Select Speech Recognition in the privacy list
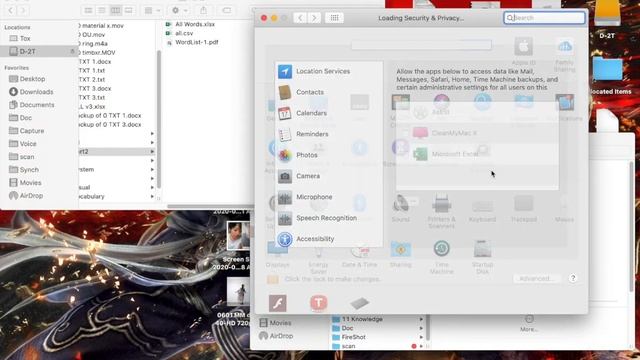Screen dimensions: 640x360 [x=329, y=218]
